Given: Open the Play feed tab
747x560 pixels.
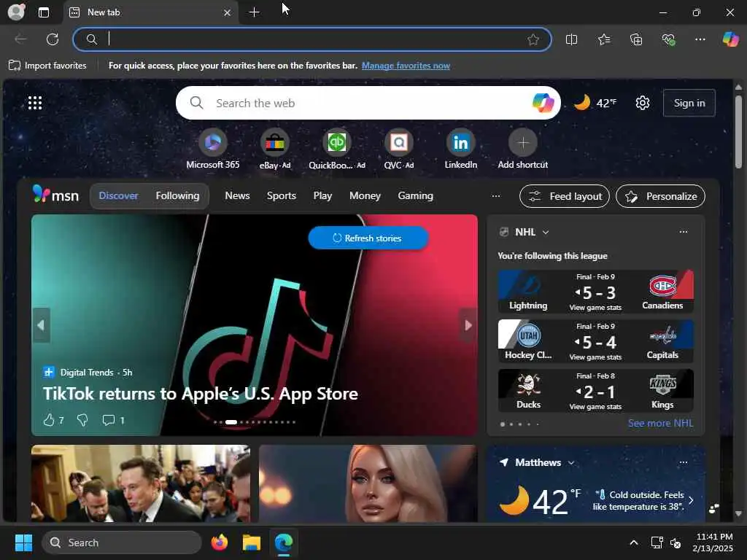Looking at the screenshot, I should (322, 195).
